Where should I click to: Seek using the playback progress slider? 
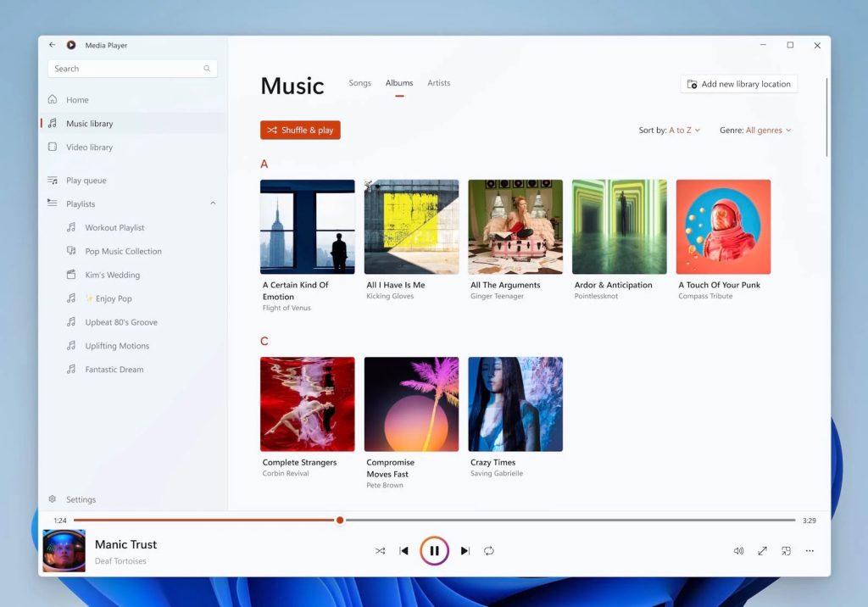coord(340,520)
